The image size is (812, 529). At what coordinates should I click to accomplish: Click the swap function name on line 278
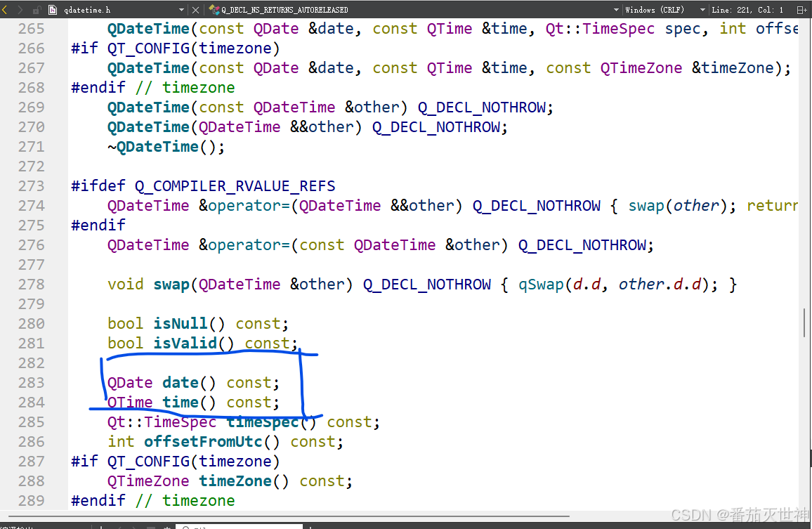click(171, 285)
